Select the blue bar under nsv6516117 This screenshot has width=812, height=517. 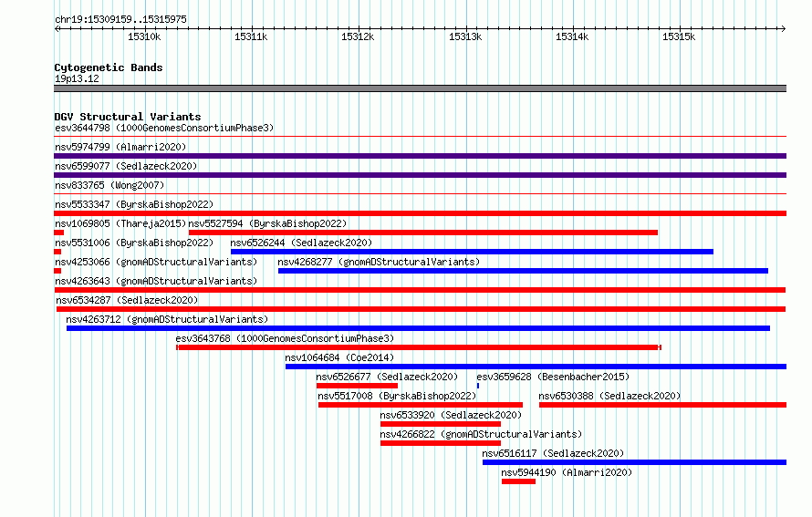634,462
